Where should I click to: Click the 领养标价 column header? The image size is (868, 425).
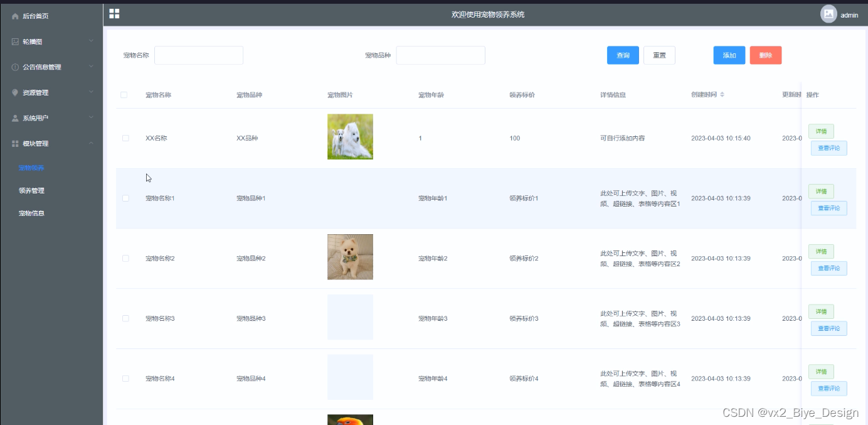(522, 95)
